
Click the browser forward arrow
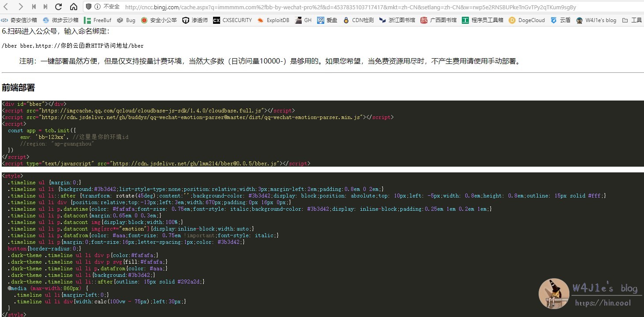tap(21, 7)
